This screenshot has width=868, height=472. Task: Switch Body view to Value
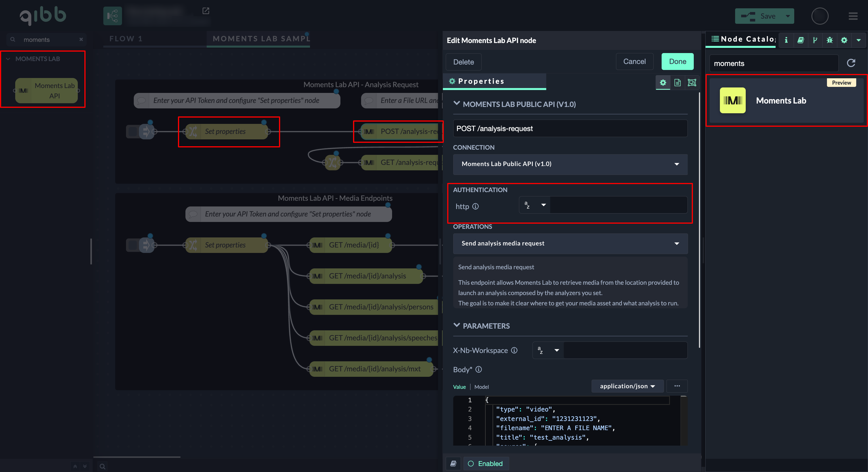(459, 387)
